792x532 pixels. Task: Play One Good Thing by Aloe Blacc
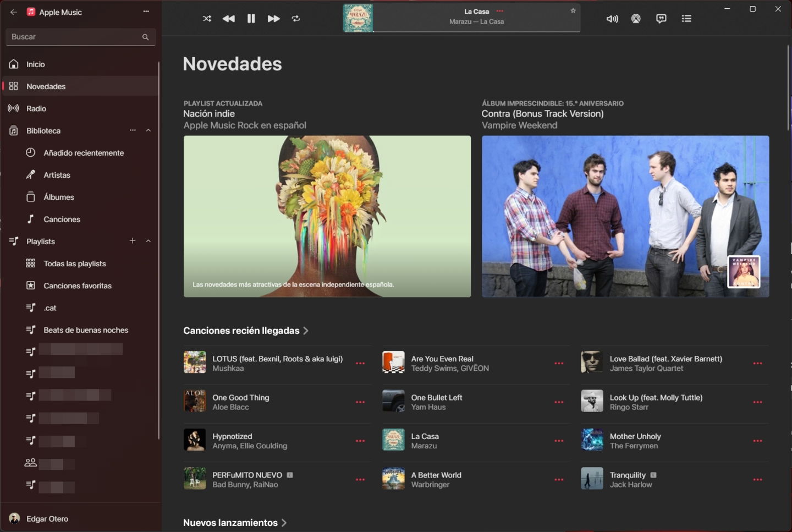(x=195, y=401)
